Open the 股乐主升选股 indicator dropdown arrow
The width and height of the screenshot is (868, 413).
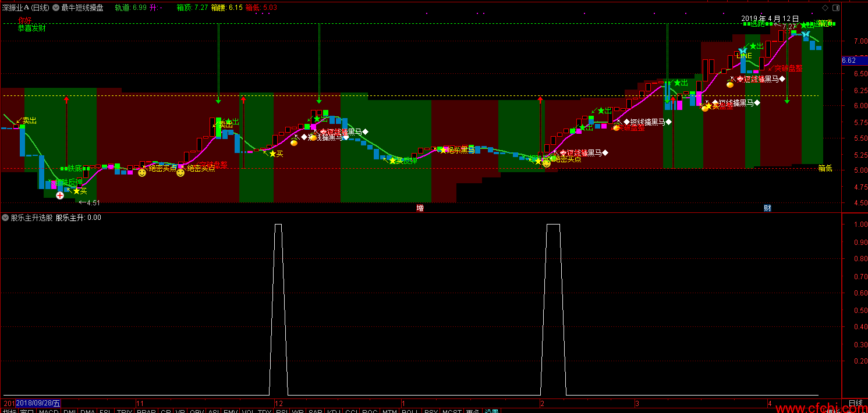5,218
